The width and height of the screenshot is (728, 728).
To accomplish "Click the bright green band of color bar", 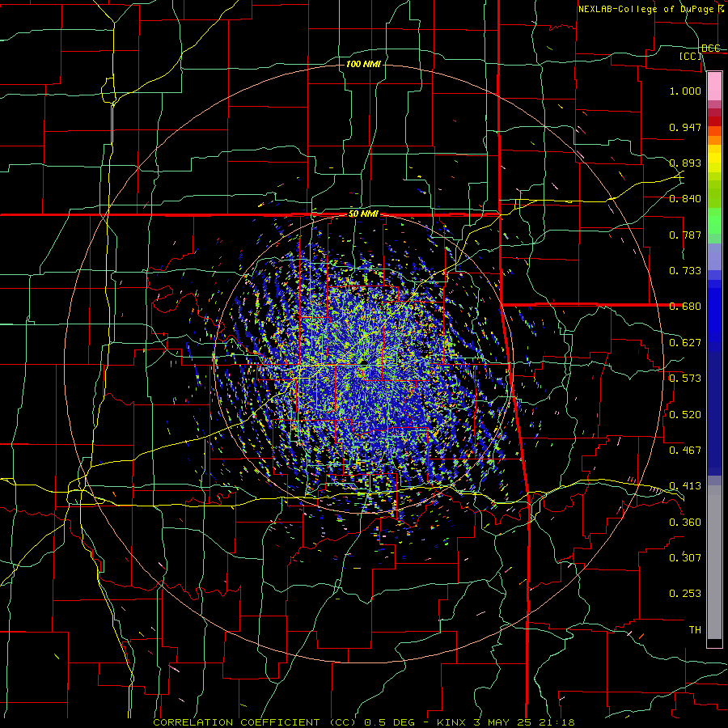I will point(714,221).
